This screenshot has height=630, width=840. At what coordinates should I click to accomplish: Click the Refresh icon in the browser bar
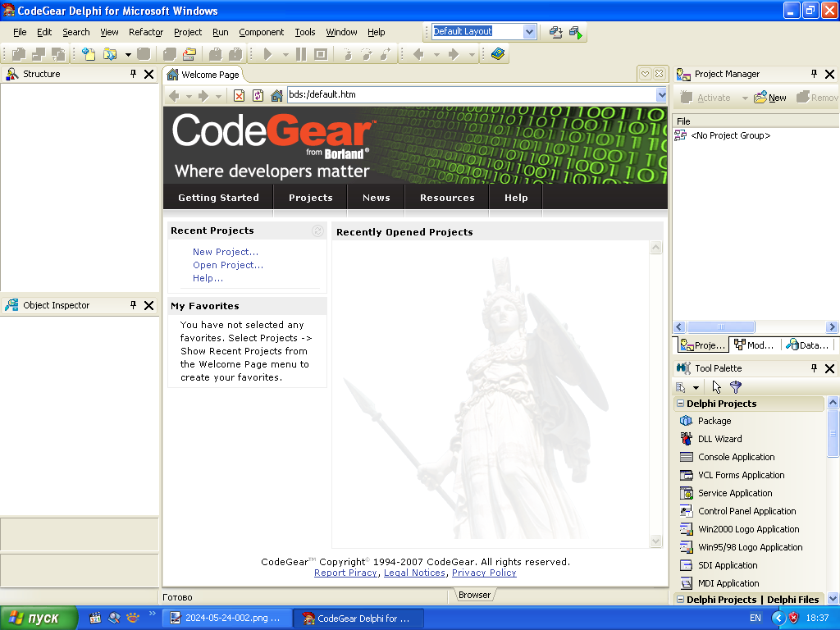click(x=258, y=96)
